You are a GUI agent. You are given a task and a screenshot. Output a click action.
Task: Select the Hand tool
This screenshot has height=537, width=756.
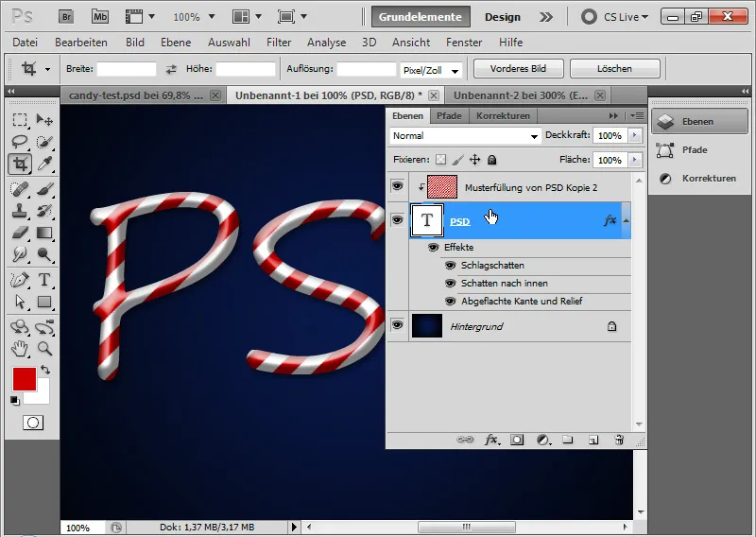pos(20,348)
